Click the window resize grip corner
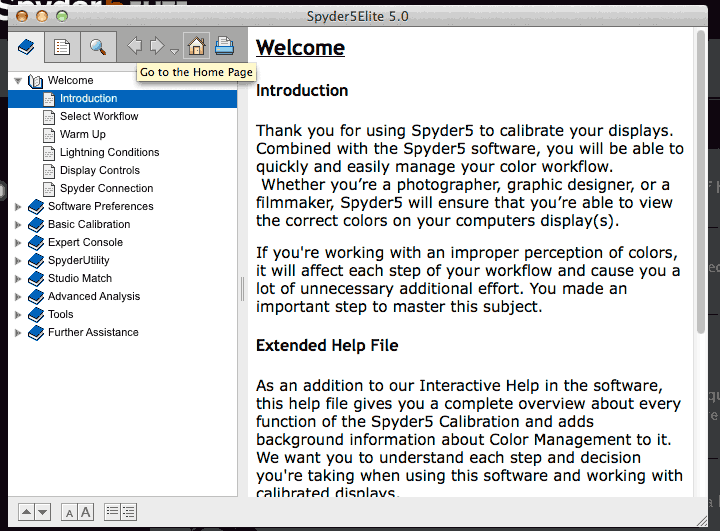The height and width of the screenshot is (531, 720). tap(702, 521)
